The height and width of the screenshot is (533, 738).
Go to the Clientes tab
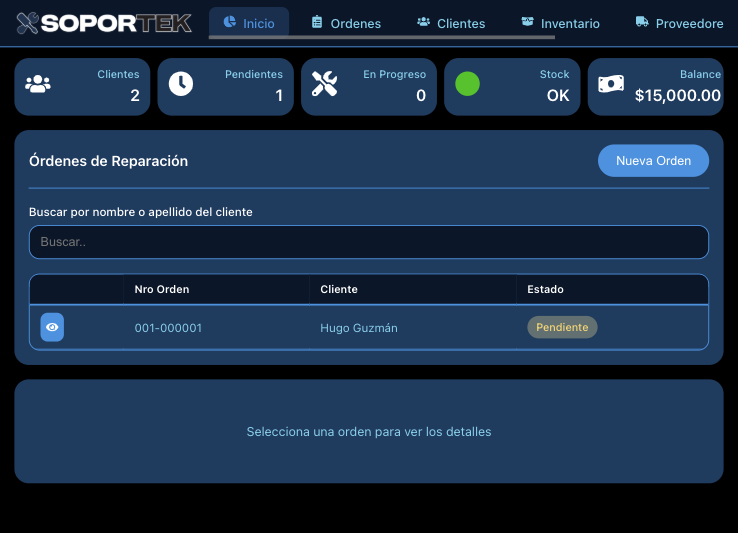(x=451, y=23)
